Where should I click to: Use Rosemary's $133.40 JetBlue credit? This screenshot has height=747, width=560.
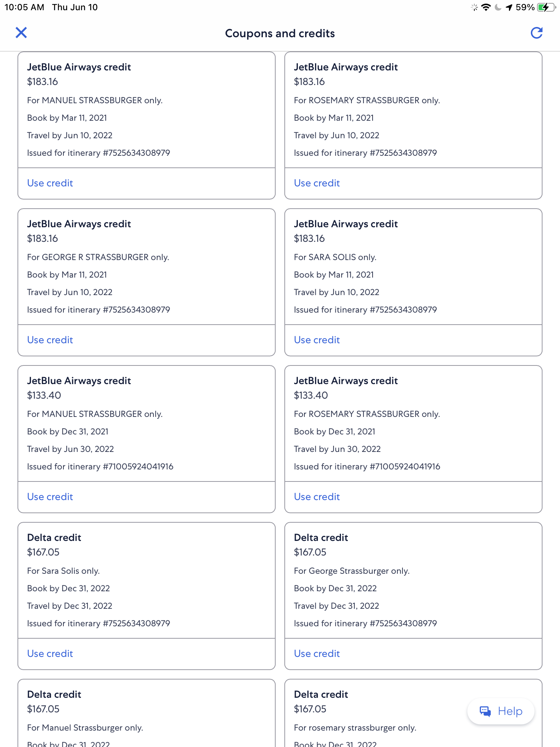coord(317,497)
